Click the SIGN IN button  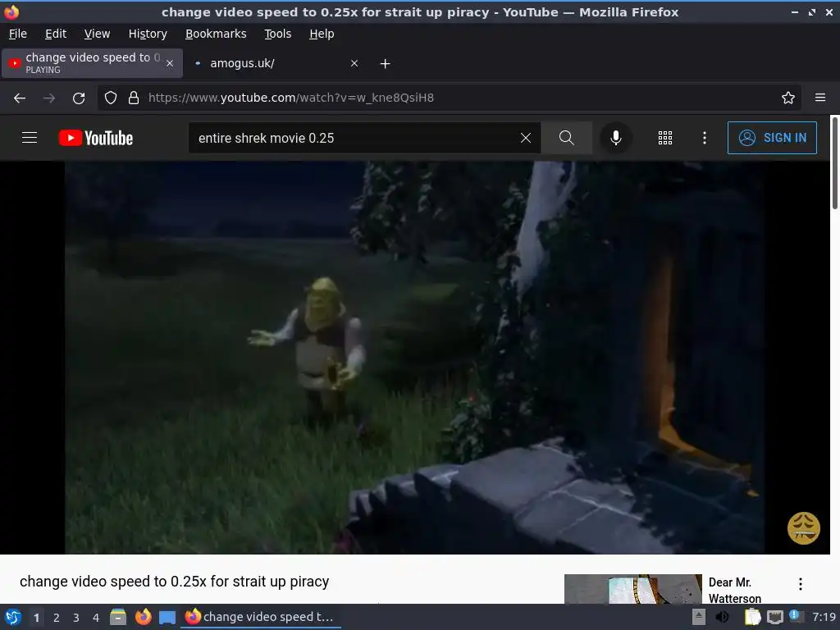coord(772,138)
